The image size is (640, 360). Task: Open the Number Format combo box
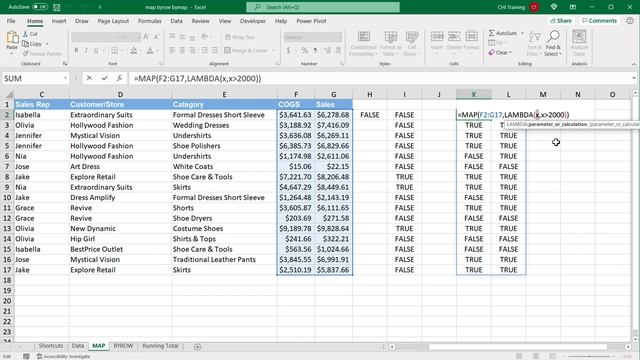(313, 37)
